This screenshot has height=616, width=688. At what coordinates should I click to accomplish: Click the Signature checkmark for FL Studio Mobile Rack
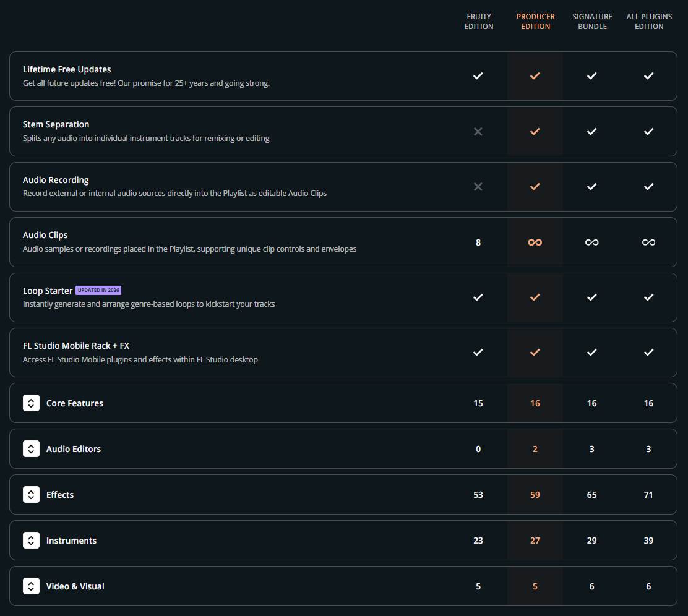(592, 353)
